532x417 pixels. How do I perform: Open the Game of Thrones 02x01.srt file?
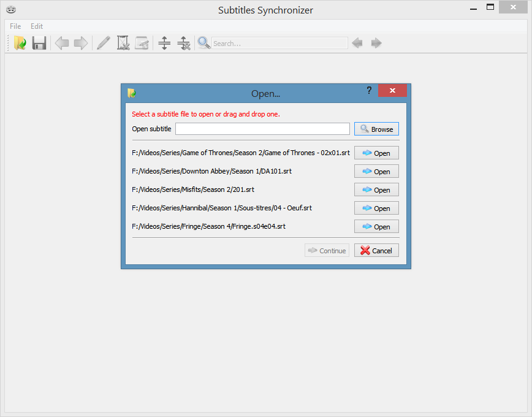click(x=376, y=153)
